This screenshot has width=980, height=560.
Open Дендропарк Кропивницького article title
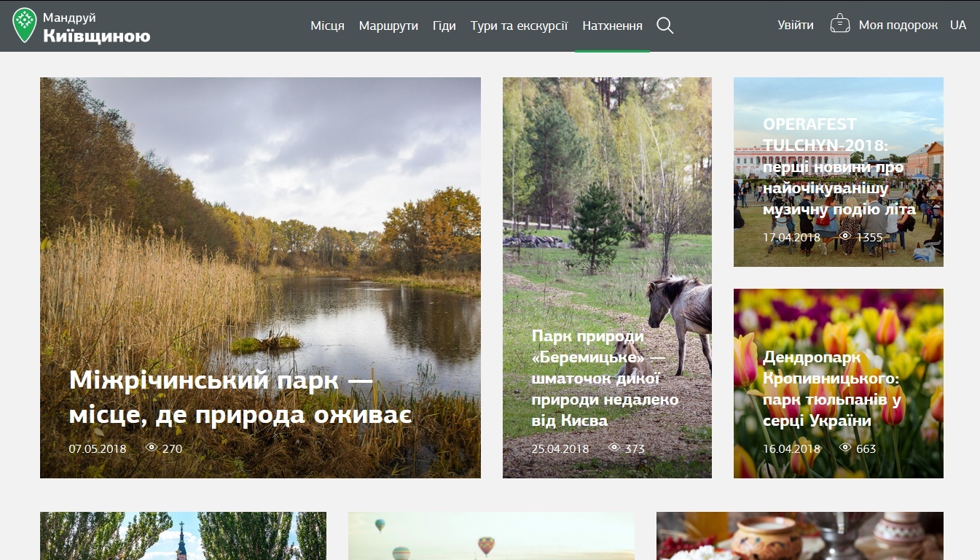pyautogui.click(x=833, y=389)
